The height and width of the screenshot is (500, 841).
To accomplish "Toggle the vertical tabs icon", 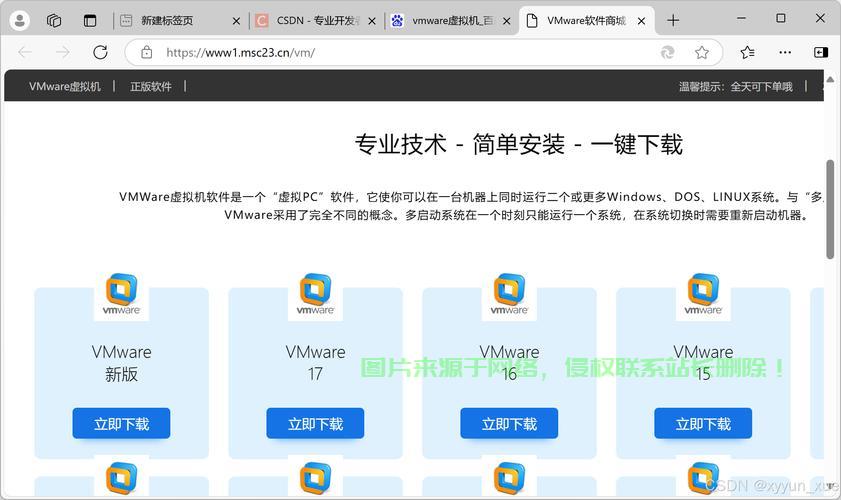I will [90, 20].
